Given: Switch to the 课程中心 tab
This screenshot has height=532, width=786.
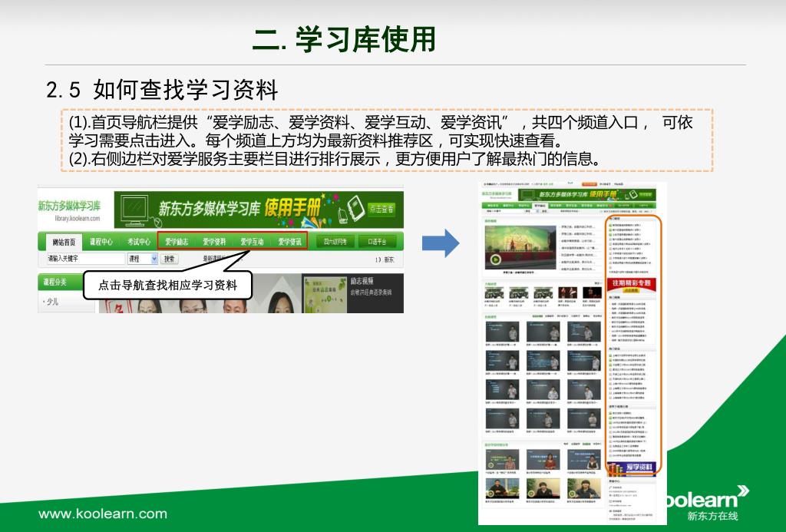Looking at the screenshot, I should tap(101, 242).
